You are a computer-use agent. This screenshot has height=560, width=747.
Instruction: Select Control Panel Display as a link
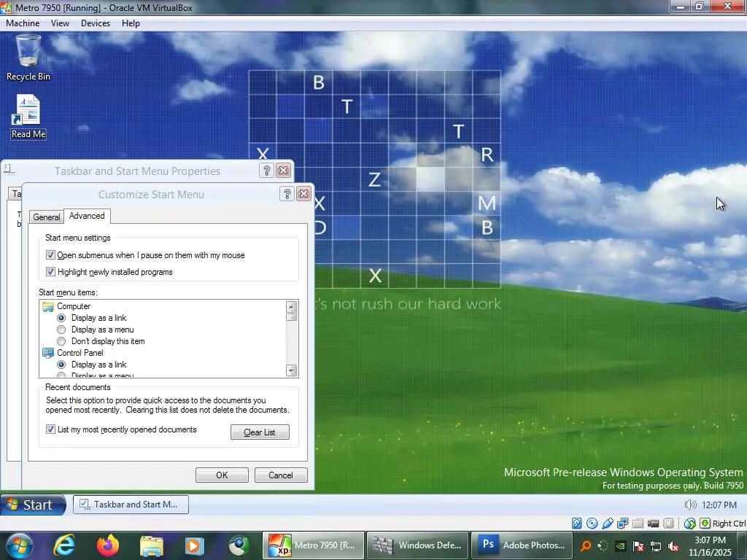[x=61, y=365]
